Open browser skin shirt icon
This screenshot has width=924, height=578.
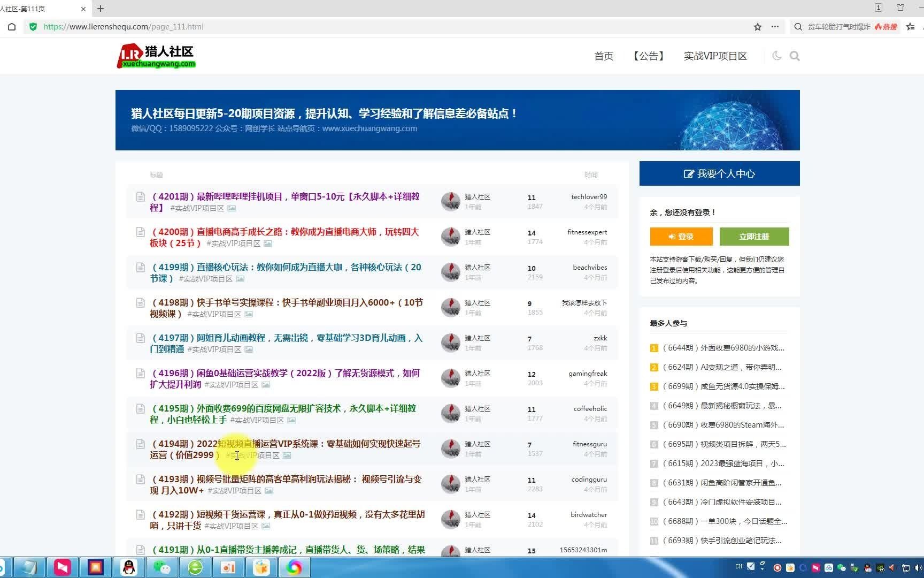[900, 7]
